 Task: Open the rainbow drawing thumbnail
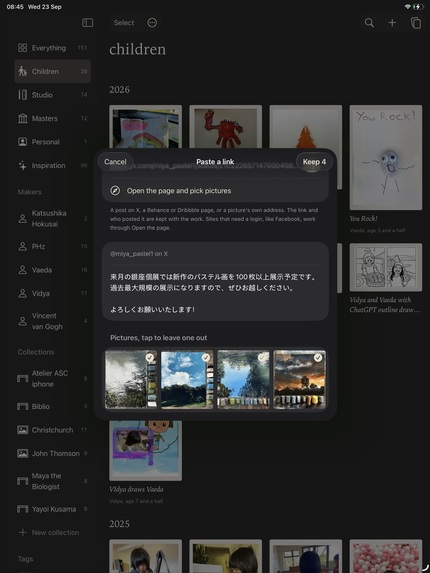pos(145,127)
